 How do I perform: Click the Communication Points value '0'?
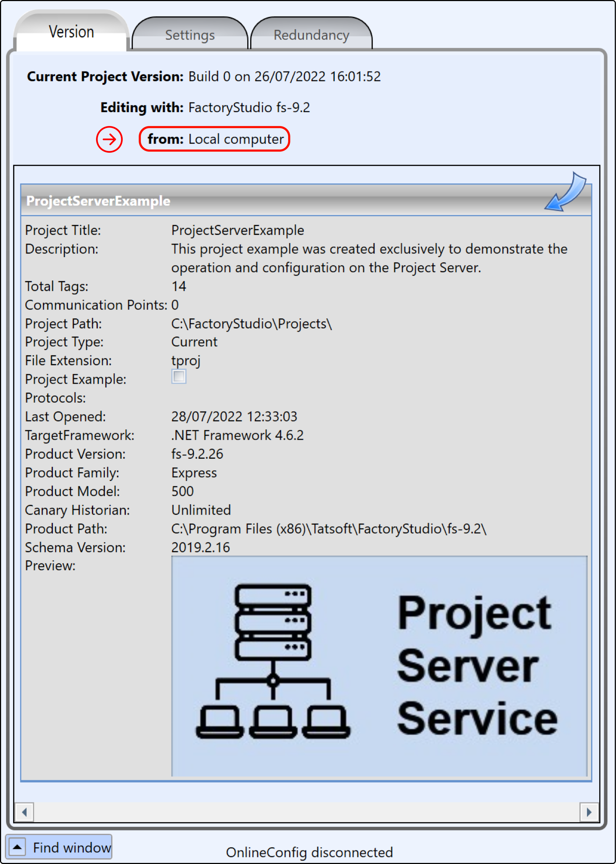pyautogui.click(x=175, y=305)
